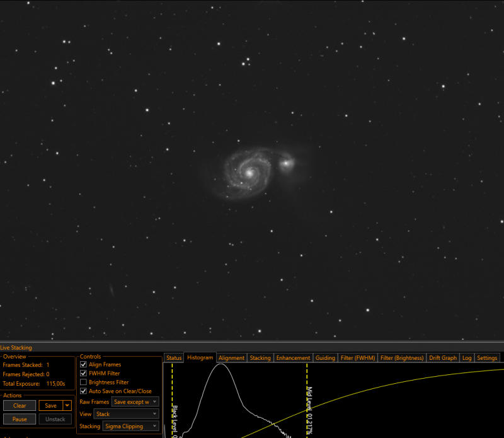Image resolution: width=504 pixels, height=438 pixels.
Task: Switch to the Status tab
Action: [x=174, y=358]
